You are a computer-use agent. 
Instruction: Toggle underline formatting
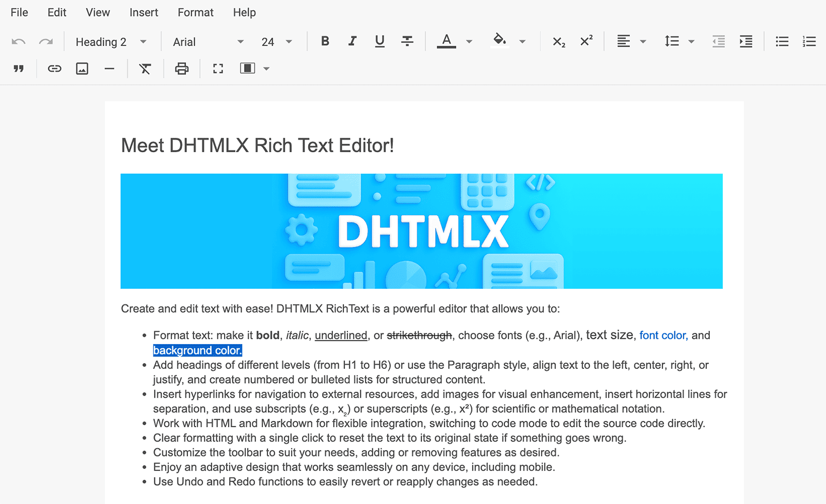tap(380, 41)
